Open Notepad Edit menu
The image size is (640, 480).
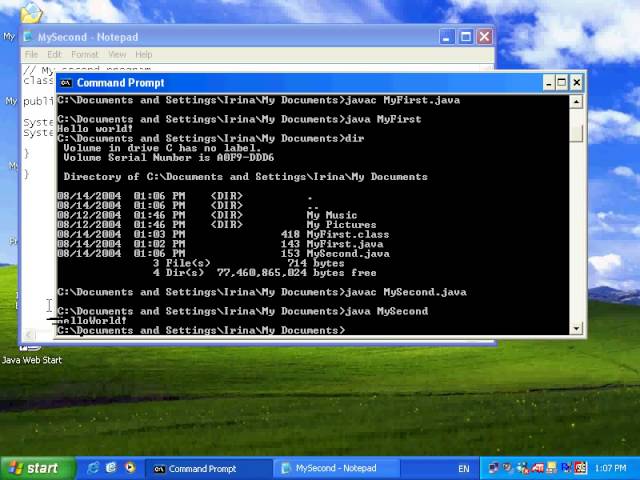point(54,54)
